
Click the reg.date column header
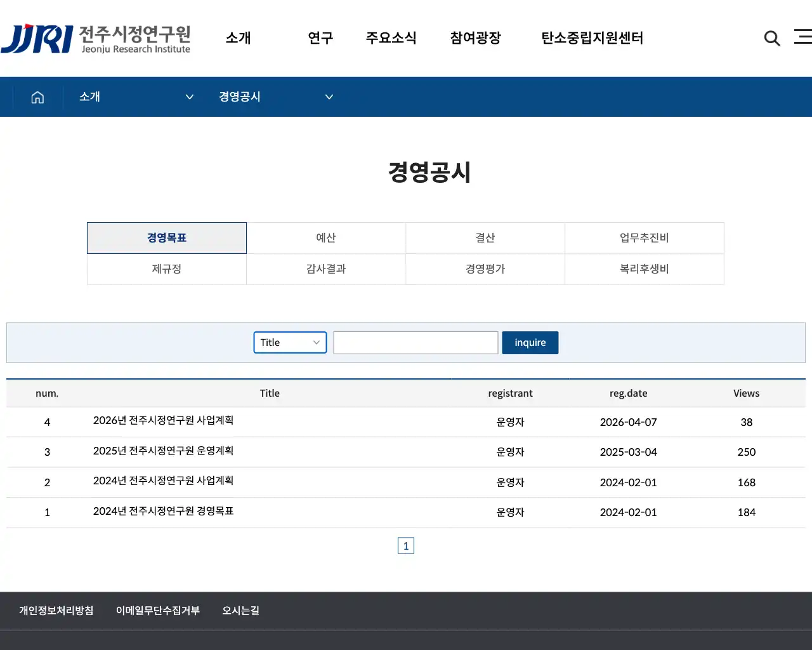[629, 394]
